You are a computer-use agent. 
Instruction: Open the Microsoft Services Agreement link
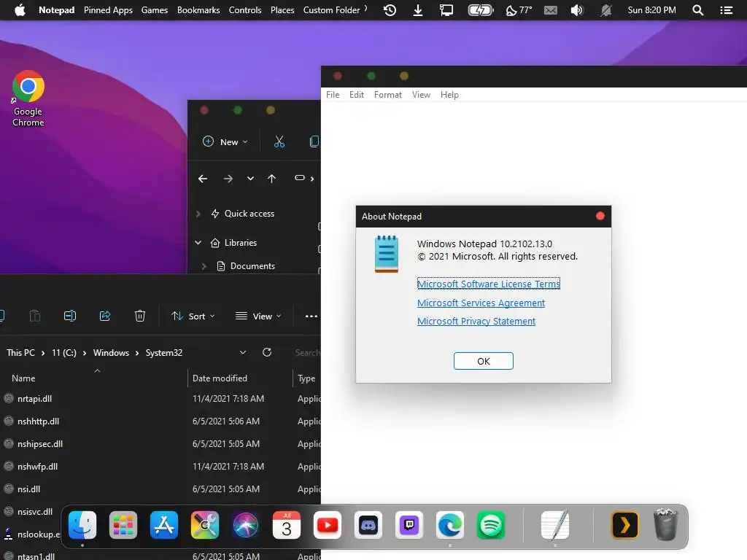(481, 303)
